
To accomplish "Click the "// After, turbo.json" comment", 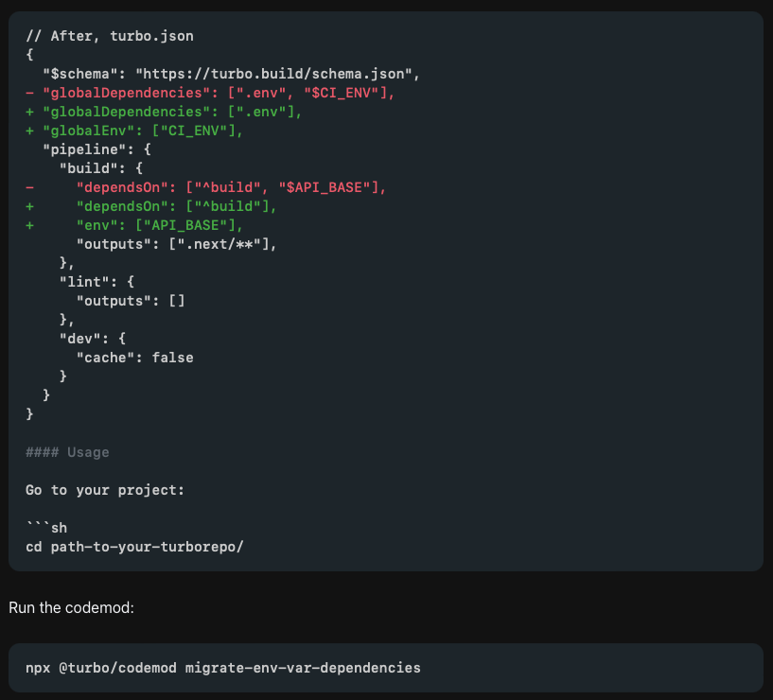I will point(109,35).
